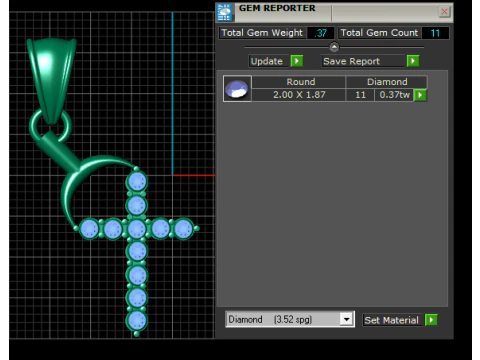
Task: Click the green arrow beside Save Report
Action: (x=413, y=61)
